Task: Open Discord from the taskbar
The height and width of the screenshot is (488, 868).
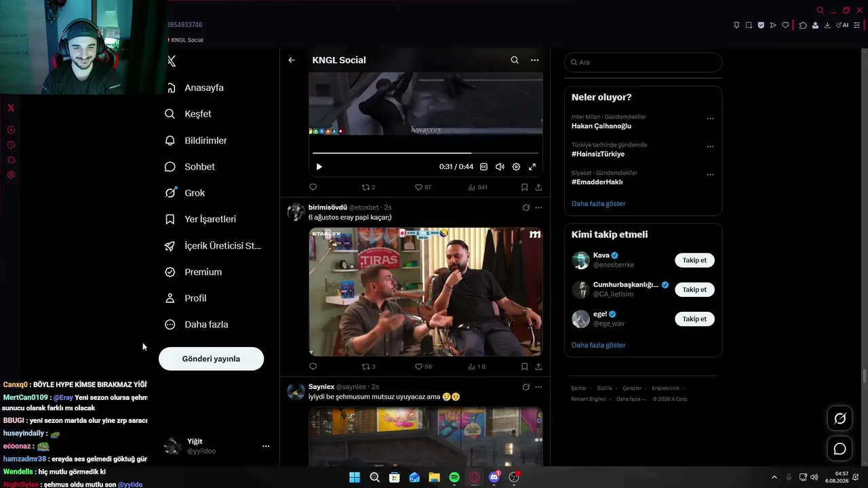Action: point(494,477)
